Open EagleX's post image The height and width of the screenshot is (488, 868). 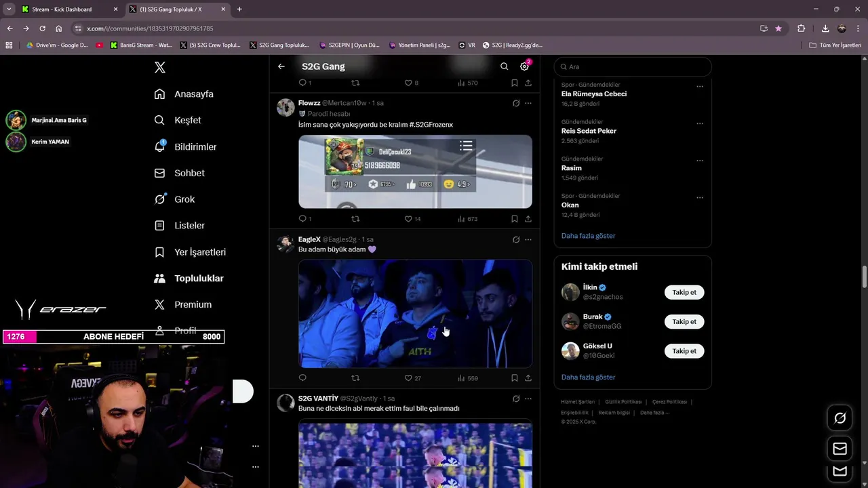tap(415, 314)
